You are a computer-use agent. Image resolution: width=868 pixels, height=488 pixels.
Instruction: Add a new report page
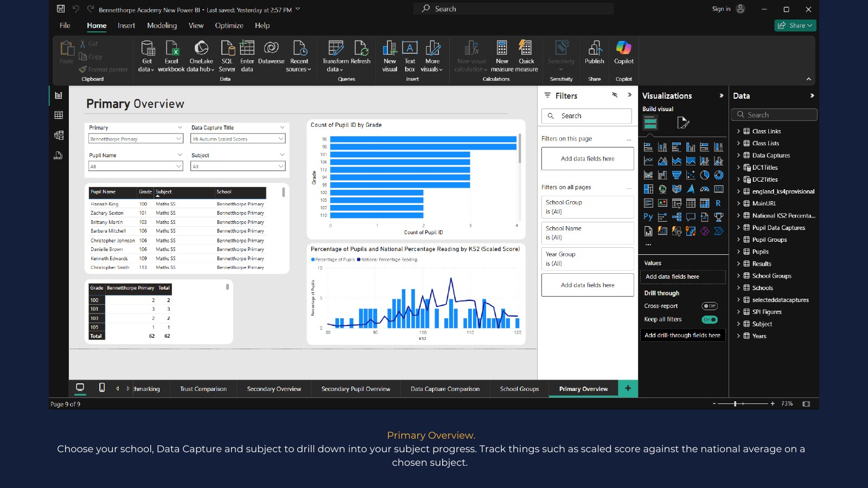[628, 388]
